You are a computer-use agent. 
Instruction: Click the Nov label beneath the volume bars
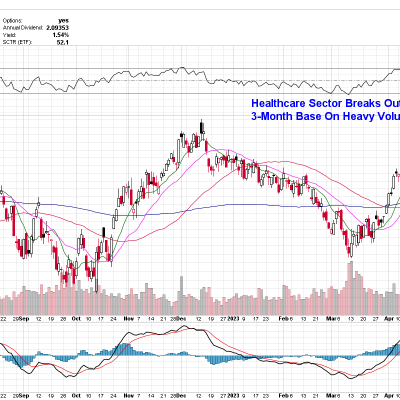(128, 319)
